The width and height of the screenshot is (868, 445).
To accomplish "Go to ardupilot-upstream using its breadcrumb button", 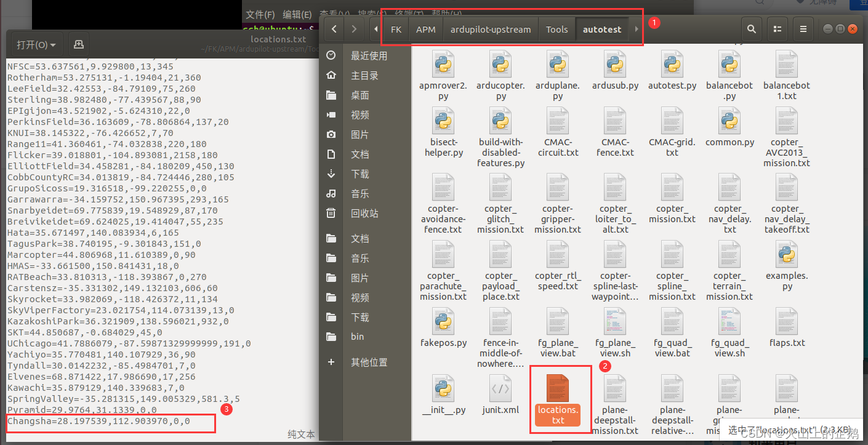I will pyautogui.click(x=490, y=29).
